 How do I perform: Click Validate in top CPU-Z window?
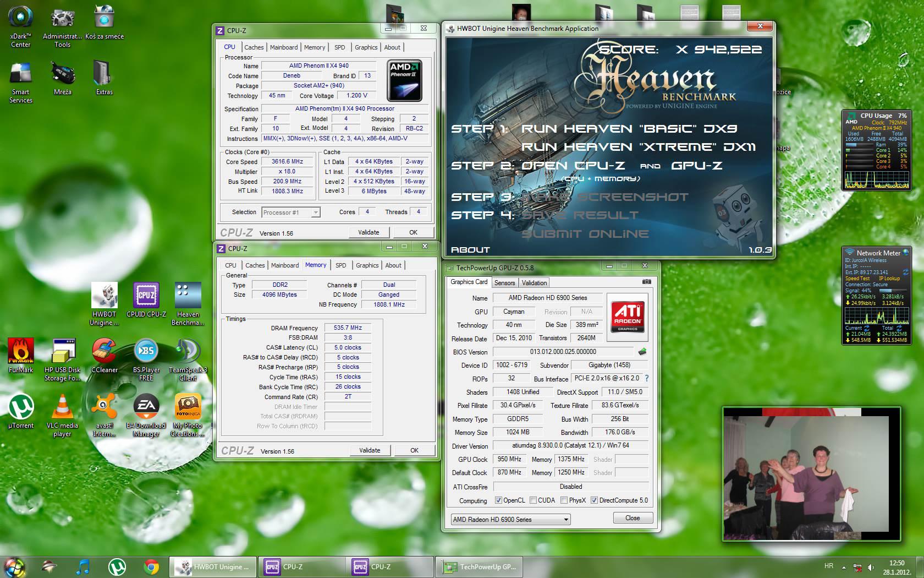tap(369, 232)
